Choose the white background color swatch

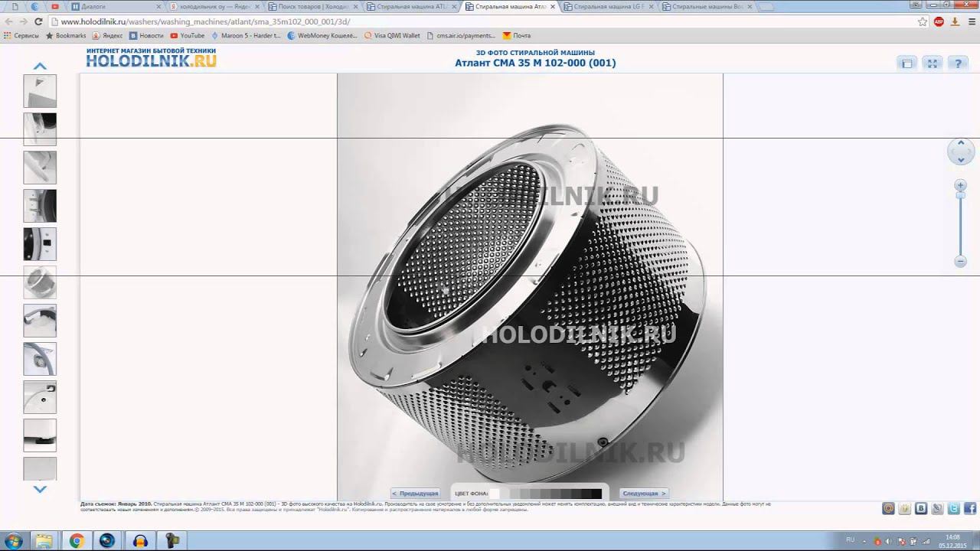495,494
